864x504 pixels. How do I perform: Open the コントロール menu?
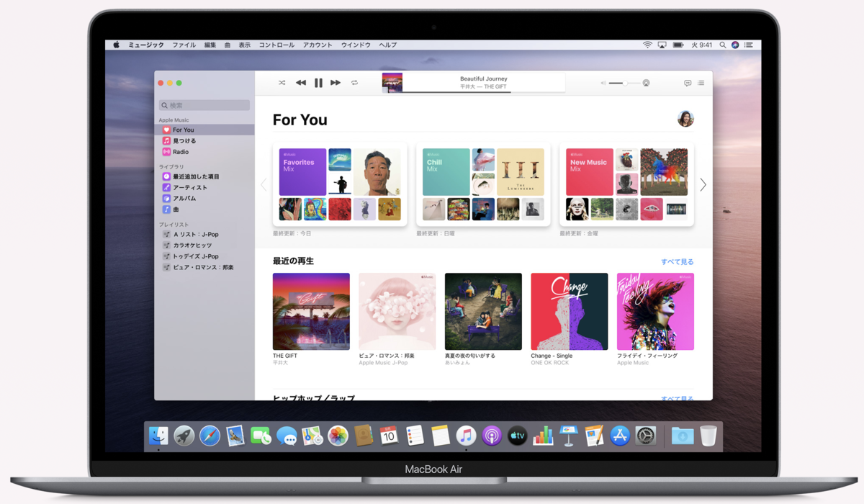(x=276, y=44)
